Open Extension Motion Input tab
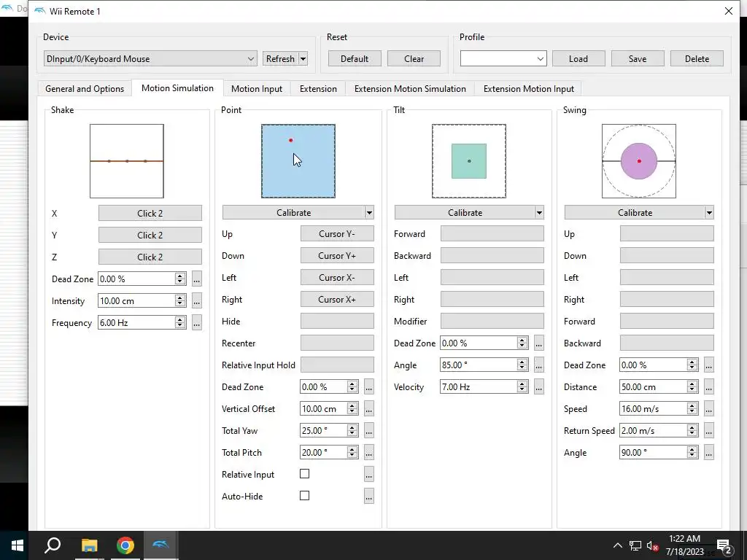Image resolution: width=747 pixels, height=560 pixels. [x=528, y=88]
